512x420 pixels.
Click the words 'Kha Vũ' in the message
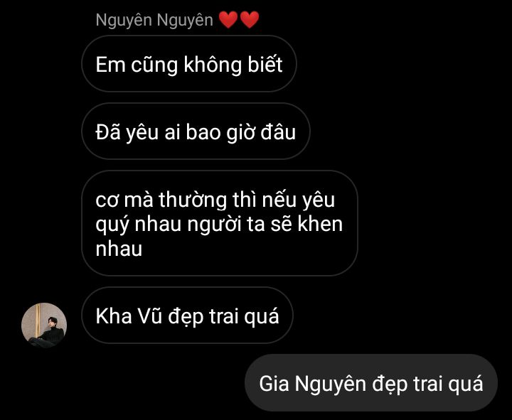click(129, 316)
